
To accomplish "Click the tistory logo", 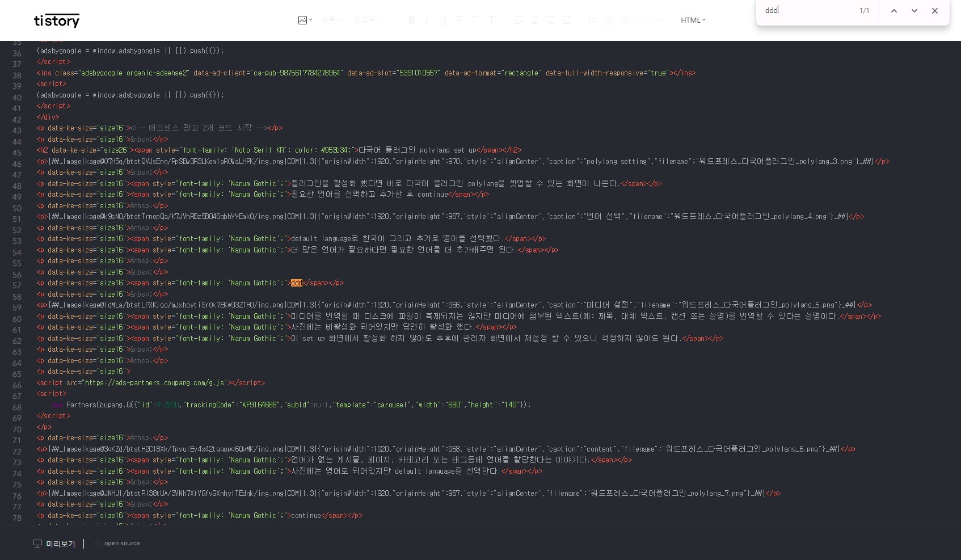I will [57, 21].
